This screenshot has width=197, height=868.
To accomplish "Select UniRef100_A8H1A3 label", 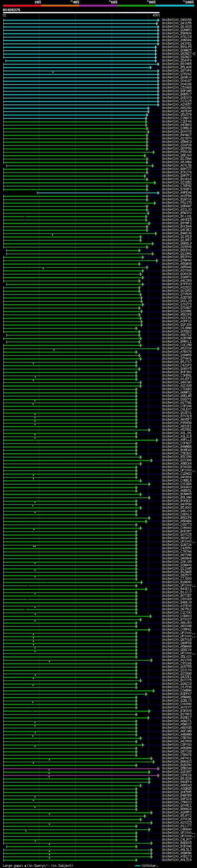I will (177, 785).
